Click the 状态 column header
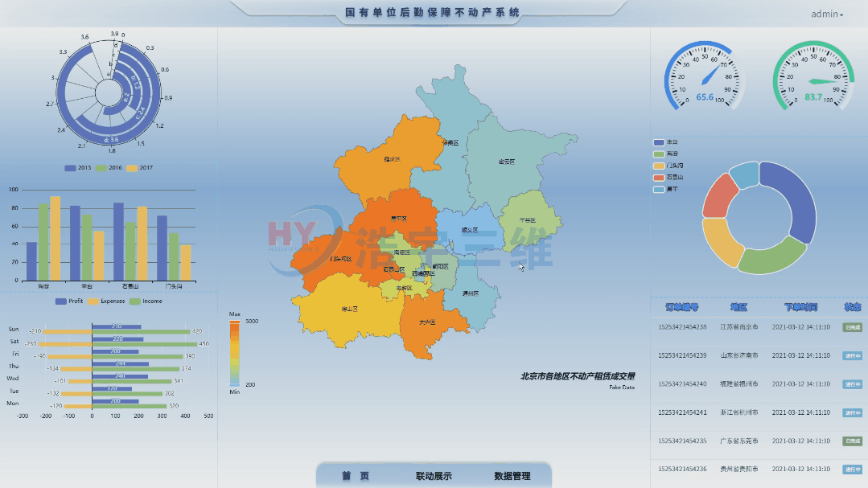Screen dimensions: 868x488 coord(853,307)
